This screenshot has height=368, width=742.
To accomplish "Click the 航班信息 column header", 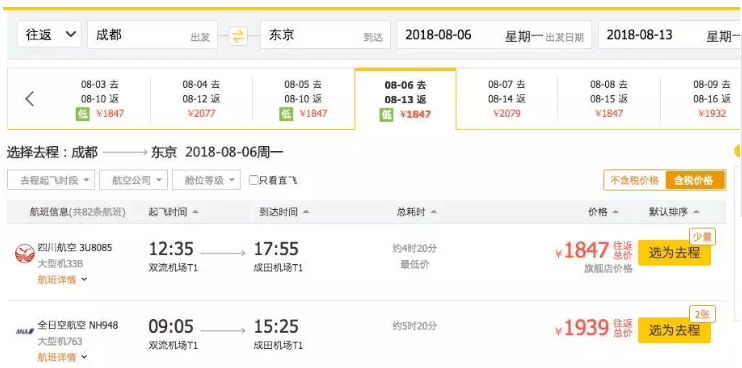I will pos(77,212).
